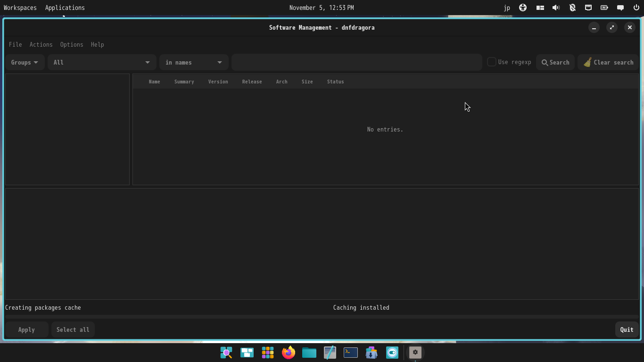
Task: Open the settings toggle icon in the dock
Action: tap(392, 353)
